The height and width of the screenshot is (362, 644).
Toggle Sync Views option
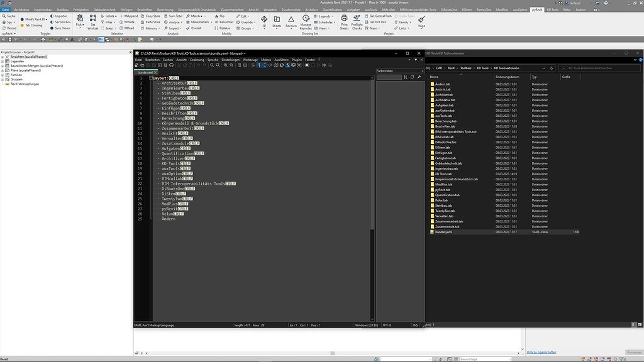pyautogui.click(x=60, y=28)
